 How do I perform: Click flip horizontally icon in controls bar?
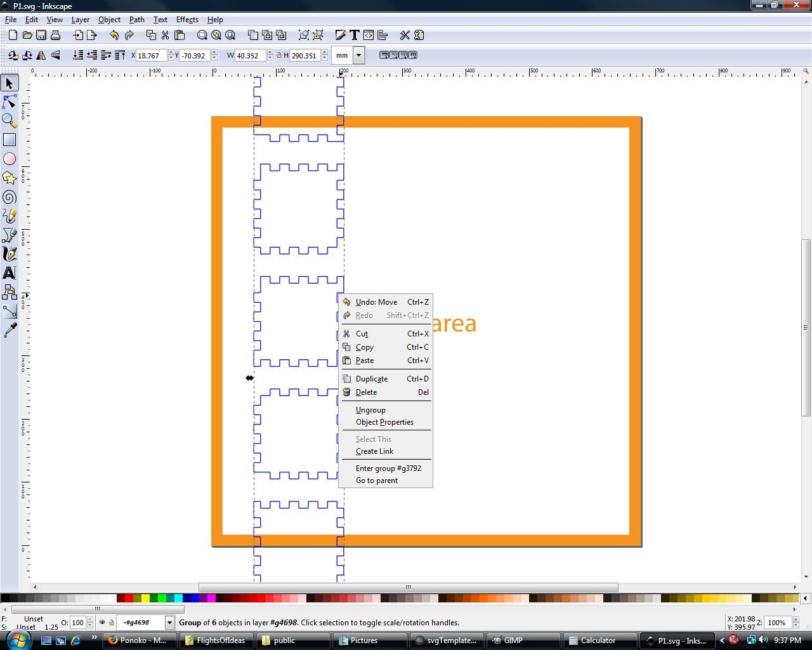41,55
